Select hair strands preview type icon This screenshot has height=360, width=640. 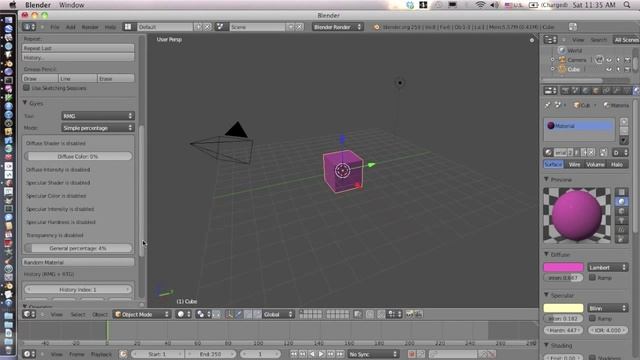(x=621, y=230)
